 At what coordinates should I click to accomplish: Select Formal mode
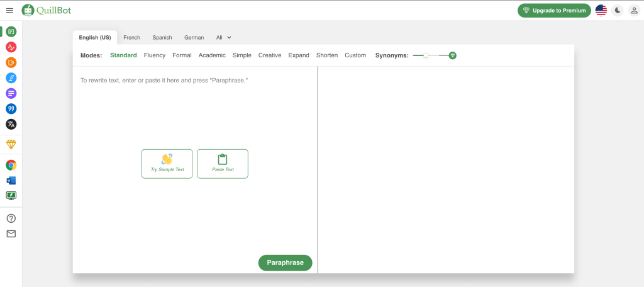pyautogui.click(x=182, y=55)
